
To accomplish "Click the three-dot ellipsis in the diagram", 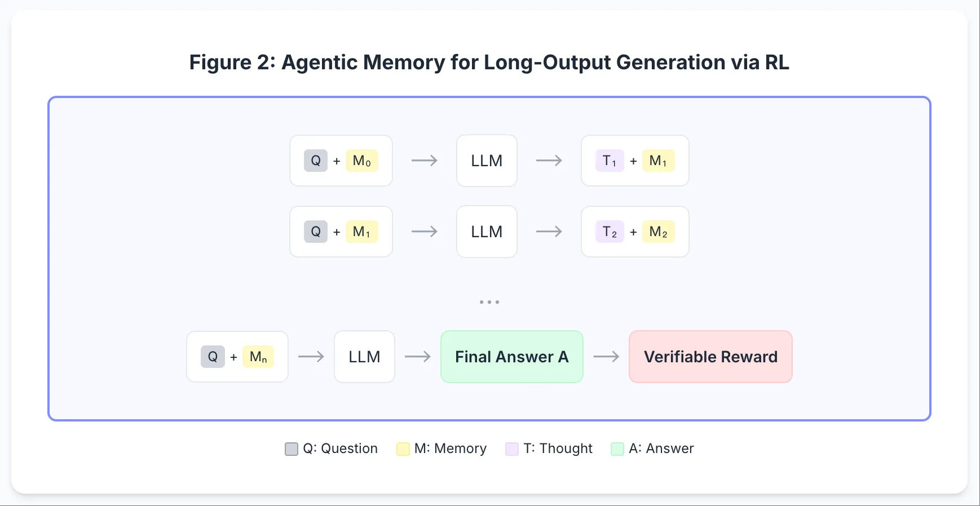I will [x=489, y=302].
